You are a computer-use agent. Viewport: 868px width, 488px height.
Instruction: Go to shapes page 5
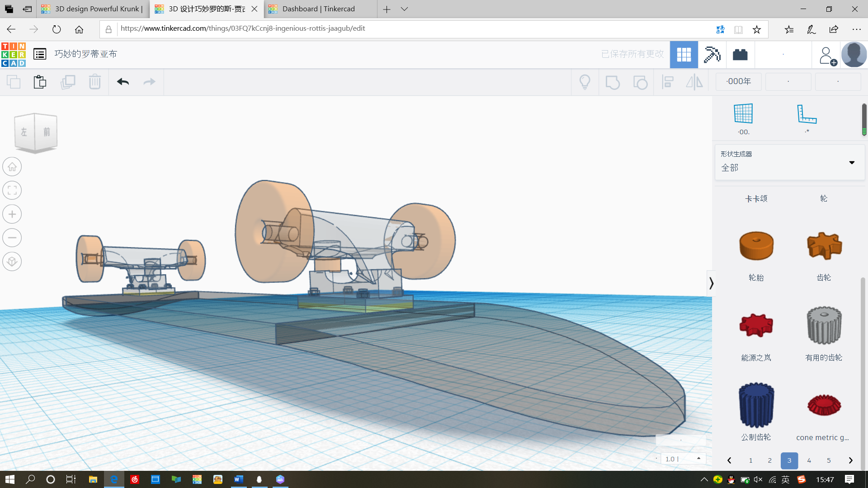(829, 460)
